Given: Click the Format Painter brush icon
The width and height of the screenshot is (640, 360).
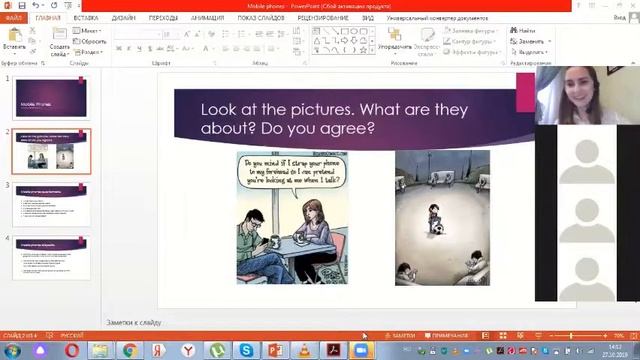Looking at the screenshot, I should (32, 51).
